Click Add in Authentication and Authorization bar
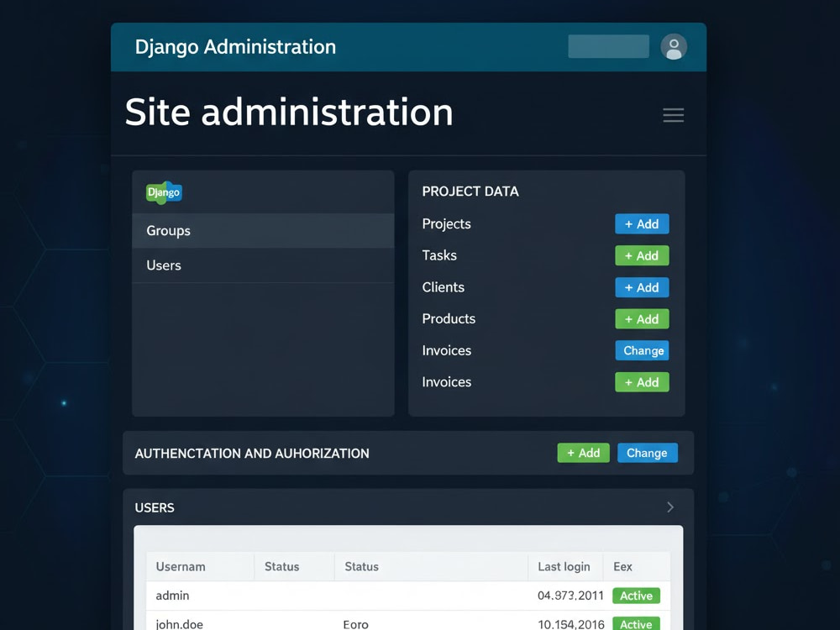Screen dimensions: 840x630 coord(584,453)
